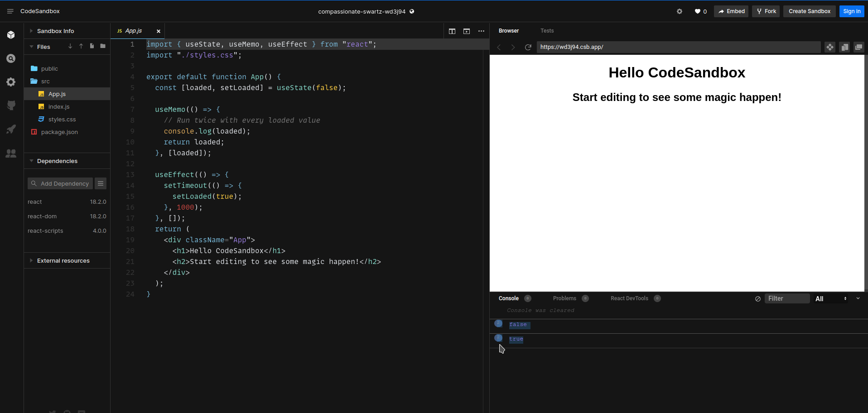Open preview in new window icon
868x413 pixels.
click(859, 47)
